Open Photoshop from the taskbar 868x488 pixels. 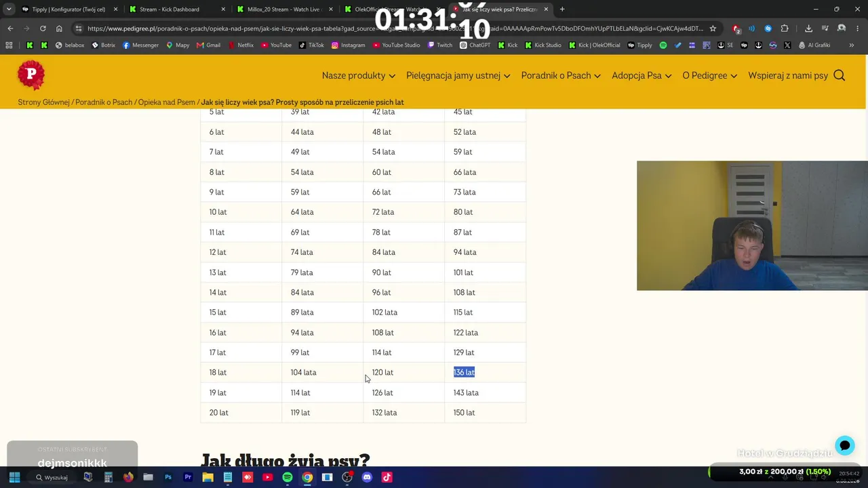coord(168,477)
